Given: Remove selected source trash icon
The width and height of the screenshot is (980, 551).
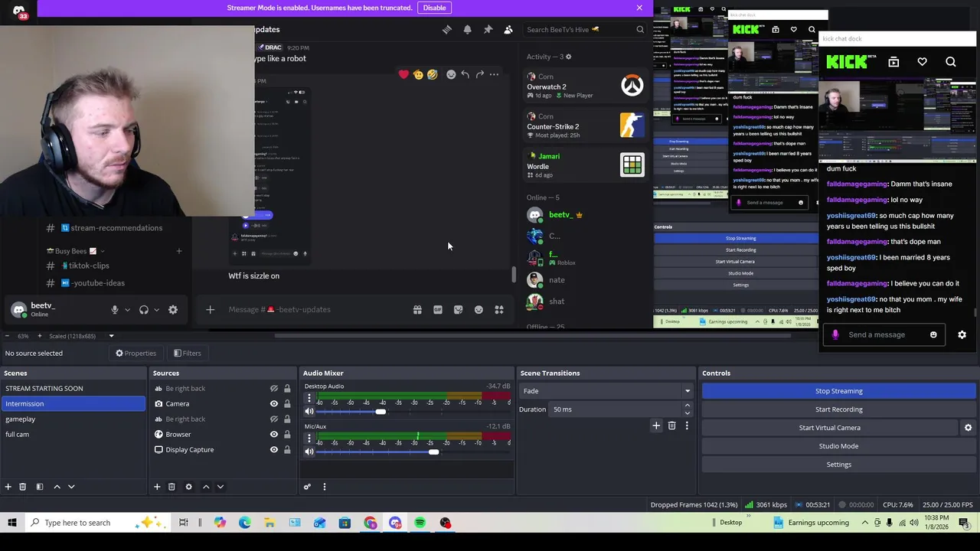Looking at the screenshot, I should coord(171,487).
